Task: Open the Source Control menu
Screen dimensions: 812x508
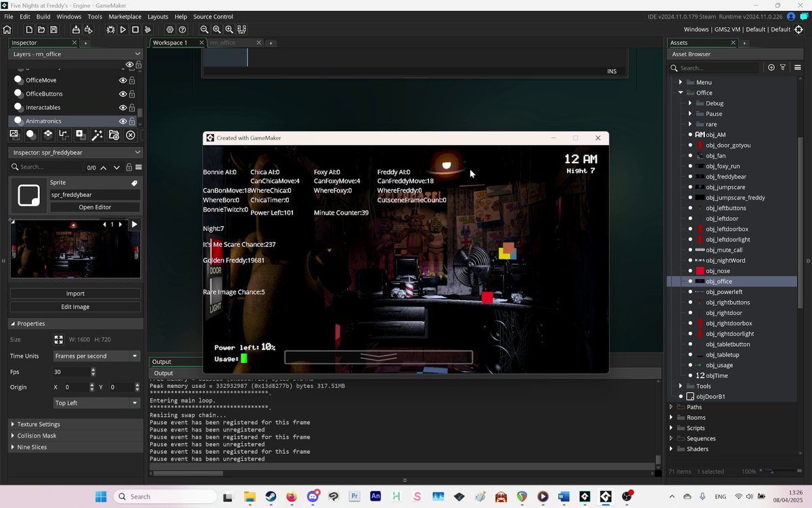Action: (213, 16)
